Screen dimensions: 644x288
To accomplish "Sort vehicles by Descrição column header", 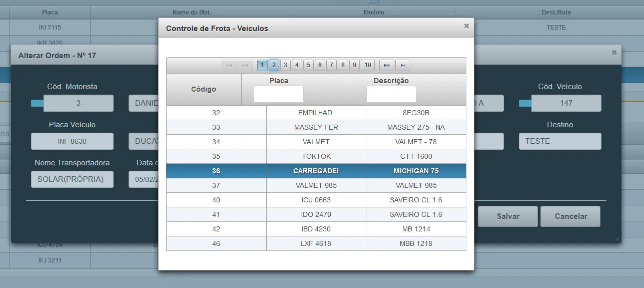I will click(x=391, y=80).
